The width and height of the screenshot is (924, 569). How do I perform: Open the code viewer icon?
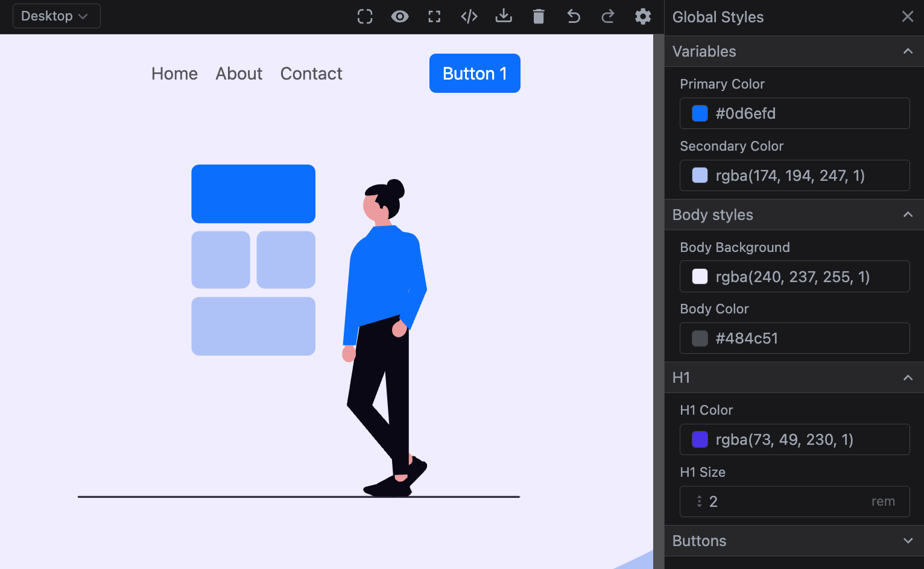(x=469, y=16)
